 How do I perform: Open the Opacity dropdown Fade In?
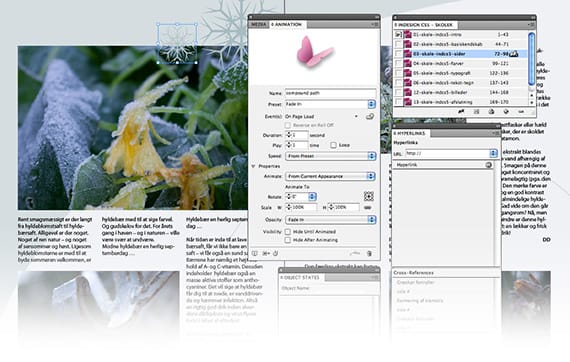330,220
